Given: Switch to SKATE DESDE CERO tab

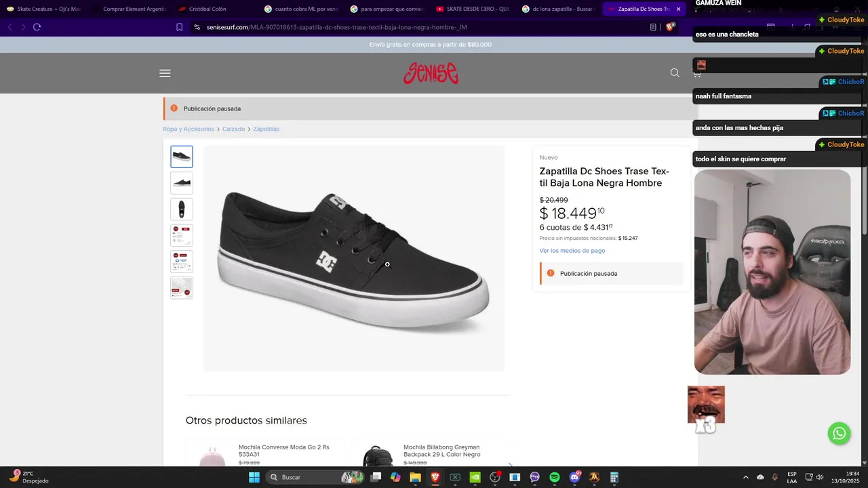Looking at the screenshot, I should point(473,9).
